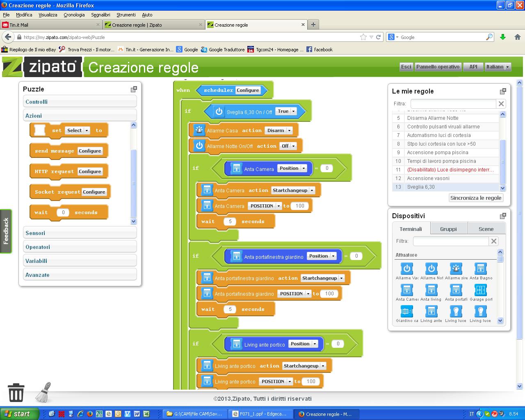Click the Sincronizza le regole button
The height and width of the screenshot is (420, 525).
(x=476, y=198)
